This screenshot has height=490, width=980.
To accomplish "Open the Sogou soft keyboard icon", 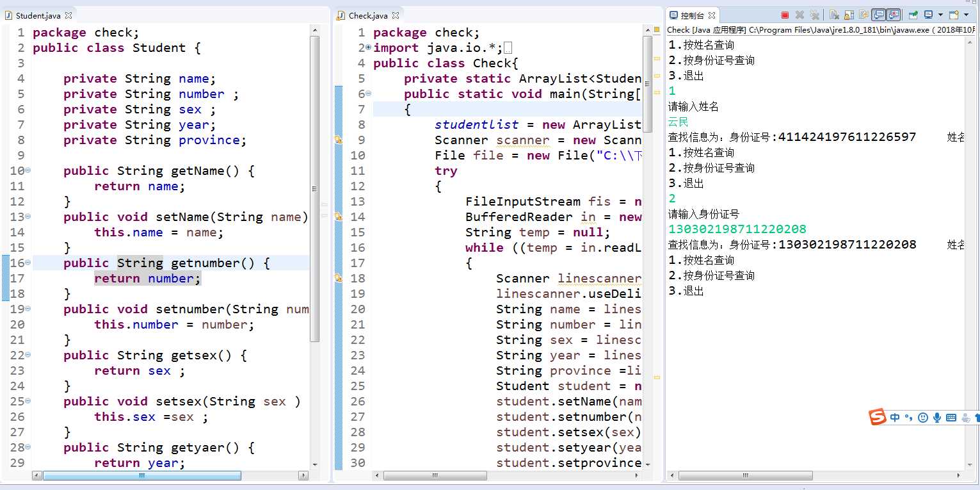I will pyautogui.click(x=951, y=418).
